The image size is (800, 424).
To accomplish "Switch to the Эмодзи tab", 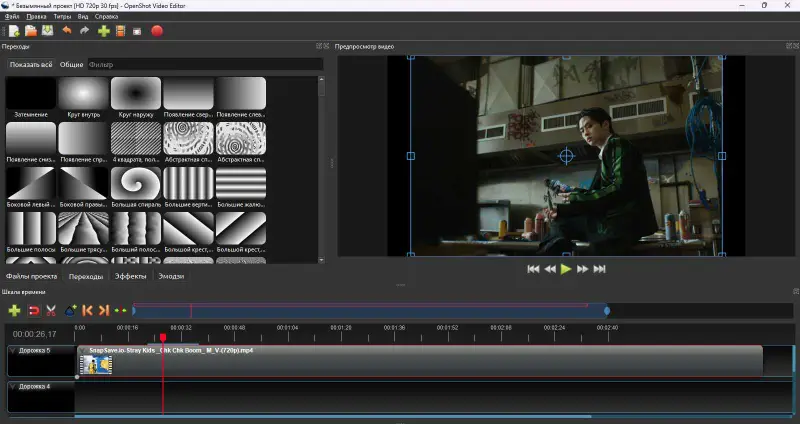I will (x=171, y=276).
